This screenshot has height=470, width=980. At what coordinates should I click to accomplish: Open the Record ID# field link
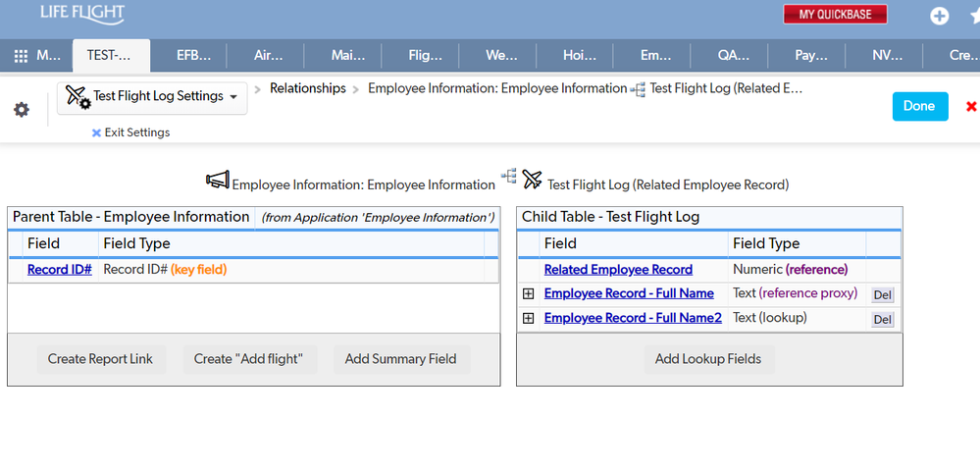coord(60,270)
